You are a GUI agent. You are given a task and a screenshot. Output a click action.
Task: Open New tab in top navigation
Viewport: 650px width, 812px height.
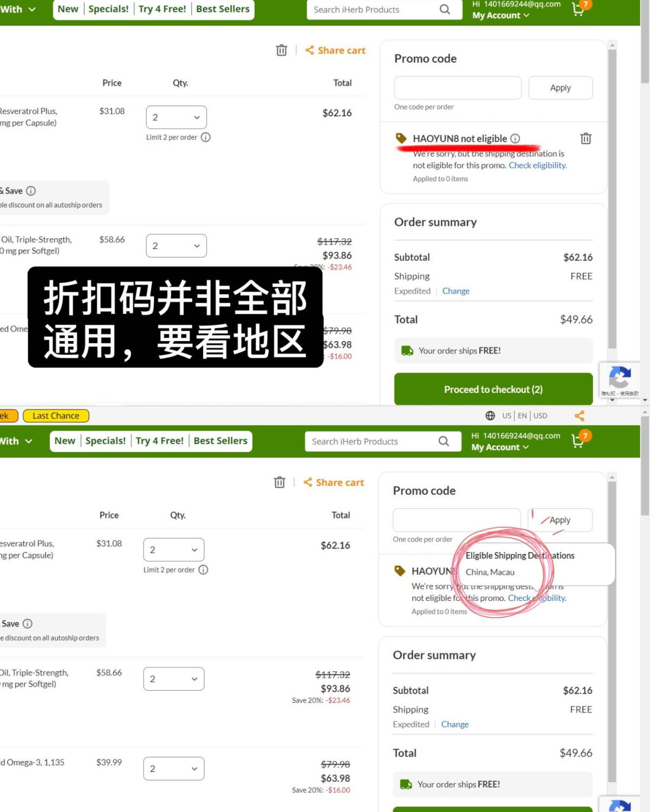click(68, 9)
